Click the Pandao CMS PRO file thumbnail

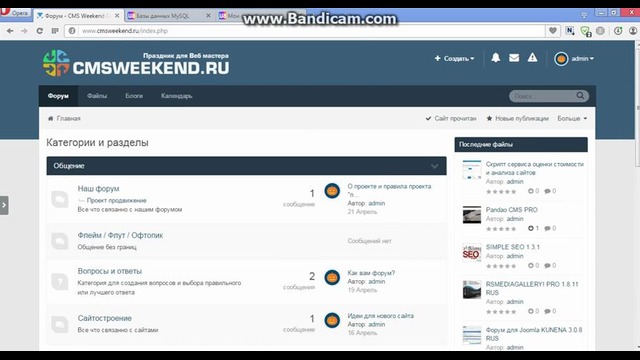(x=471, y=215)
